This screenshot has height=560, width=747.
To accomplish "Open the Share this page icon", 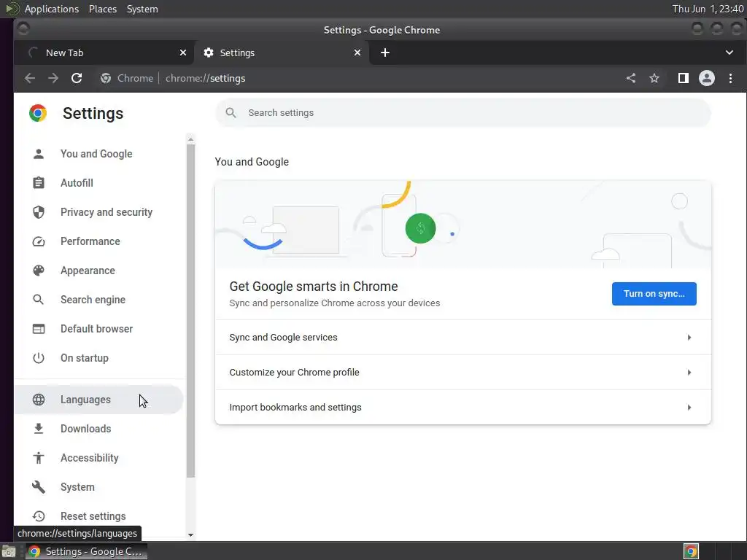I will click(x=631, y=78).
